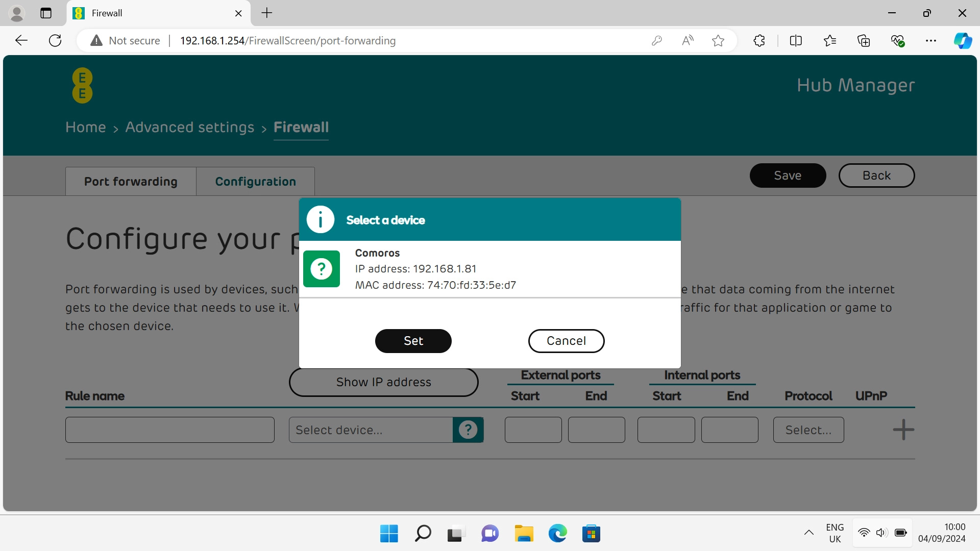
Task: Expand hidden icons in the system tray
Action: tap(808, 533)
